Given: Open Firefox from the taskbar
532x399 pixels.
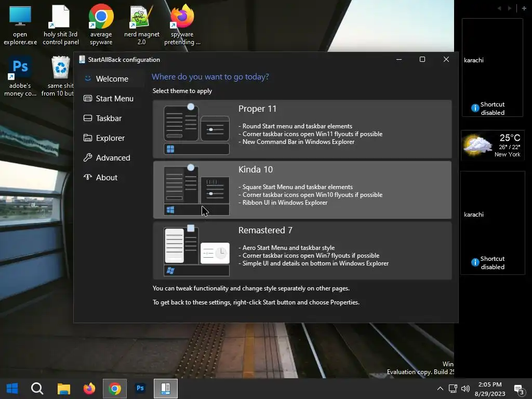Looking at the screenshot, I should click(x=89, y=389).
